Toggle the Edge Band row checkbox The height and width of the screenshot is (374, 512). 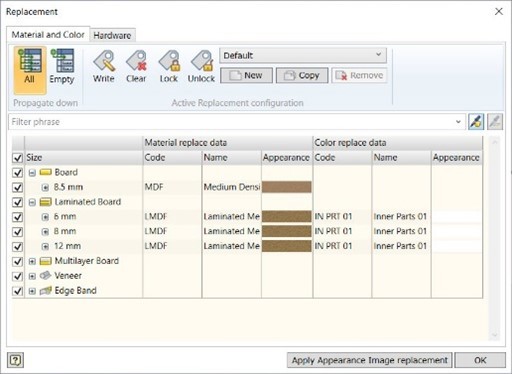click(17, 291)
